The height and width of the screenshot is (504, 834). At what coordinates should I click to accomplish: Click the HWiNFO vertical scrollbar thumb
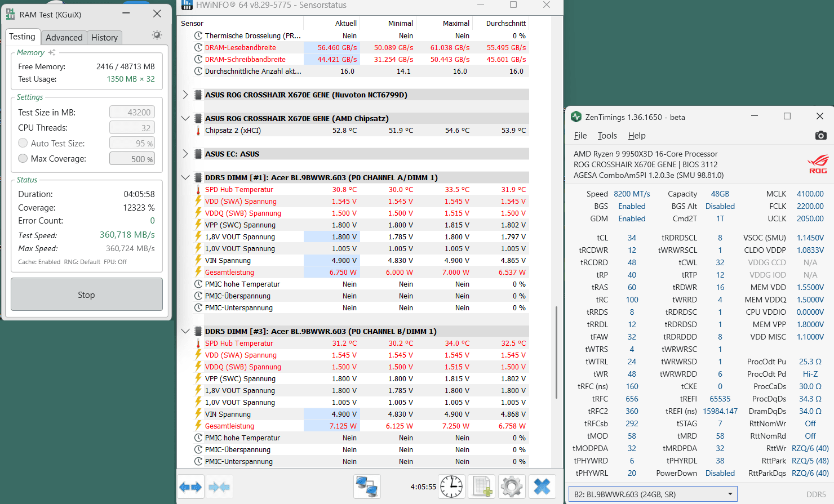click(557, 353)
